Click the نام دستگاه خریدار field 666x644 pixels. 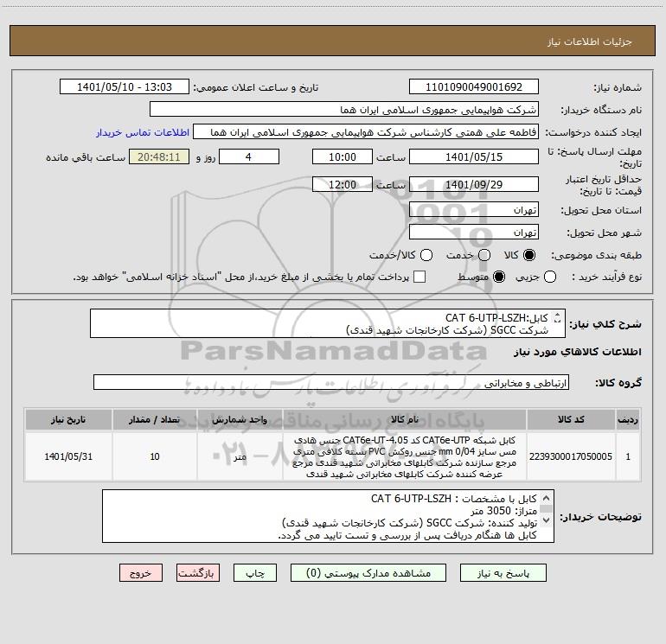[x=344, y=110]
